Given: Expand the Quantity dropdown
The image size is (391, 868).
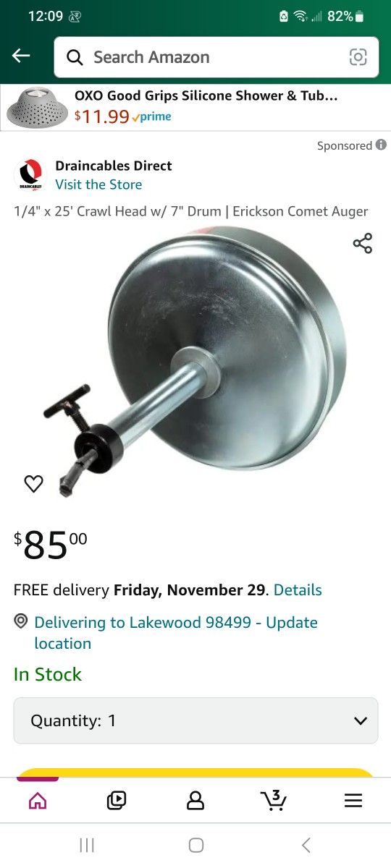Looking at the screenshot, I should [x=195, y=720].
